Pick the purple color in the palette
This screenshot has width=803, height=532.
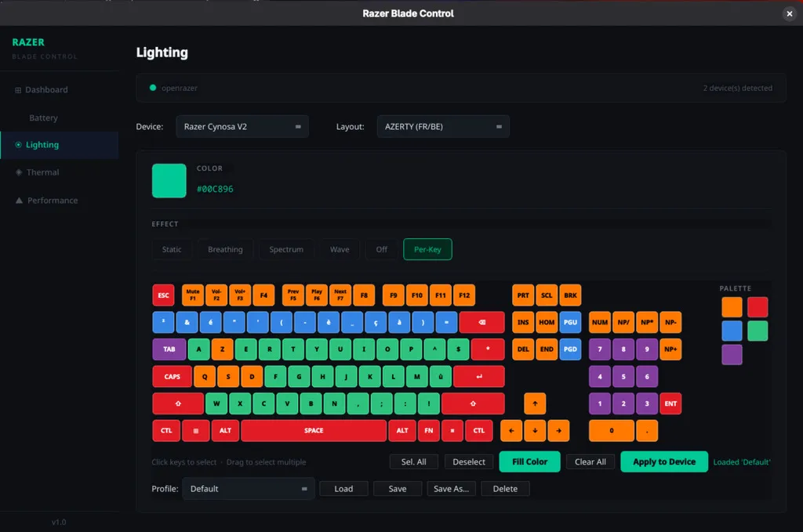[732, 354]
